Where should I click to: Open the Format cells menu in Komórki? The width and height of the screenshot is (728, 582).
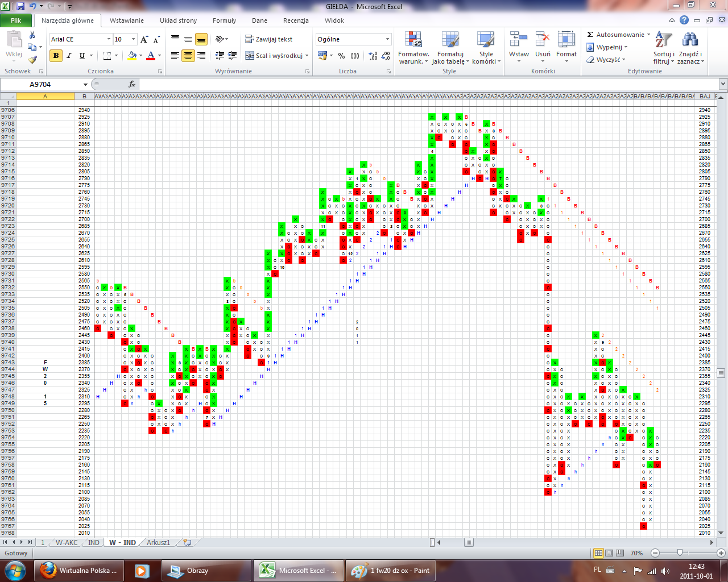[566, 48]
